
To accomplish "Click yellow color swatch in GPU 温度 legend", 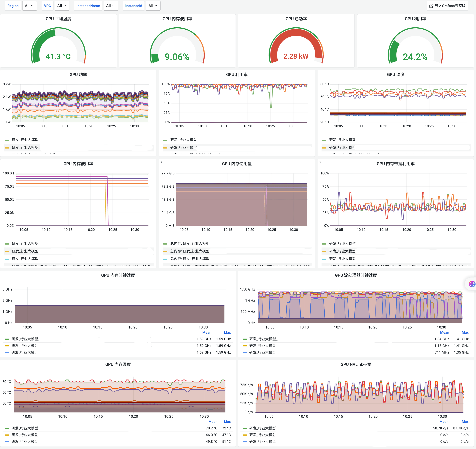I will (324, 148).
